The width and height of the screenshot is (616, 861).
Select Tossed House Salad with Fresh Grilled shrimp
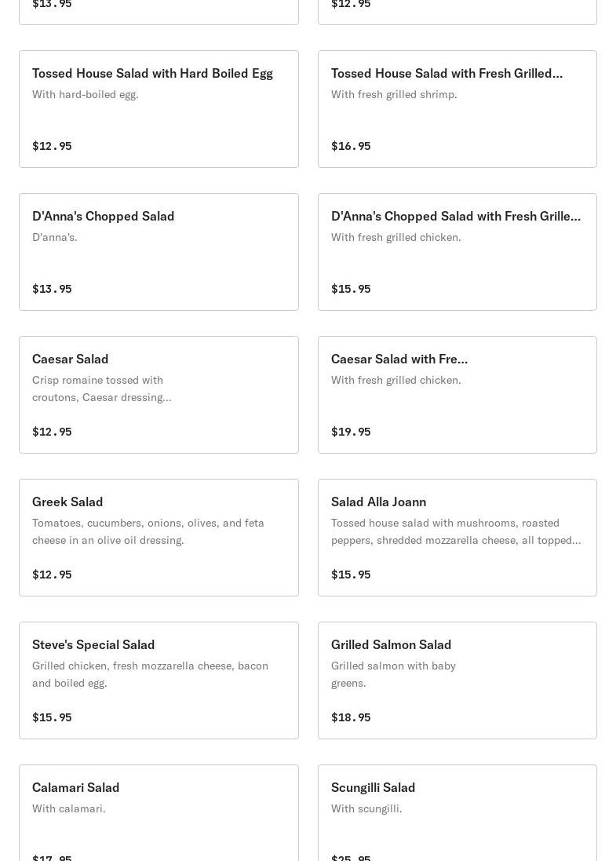(x=446, y=74)
